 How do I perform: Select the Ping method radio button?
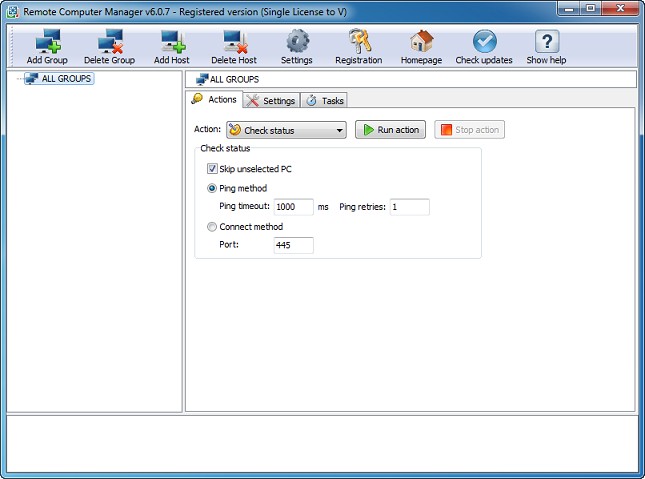tap(212, 188)
